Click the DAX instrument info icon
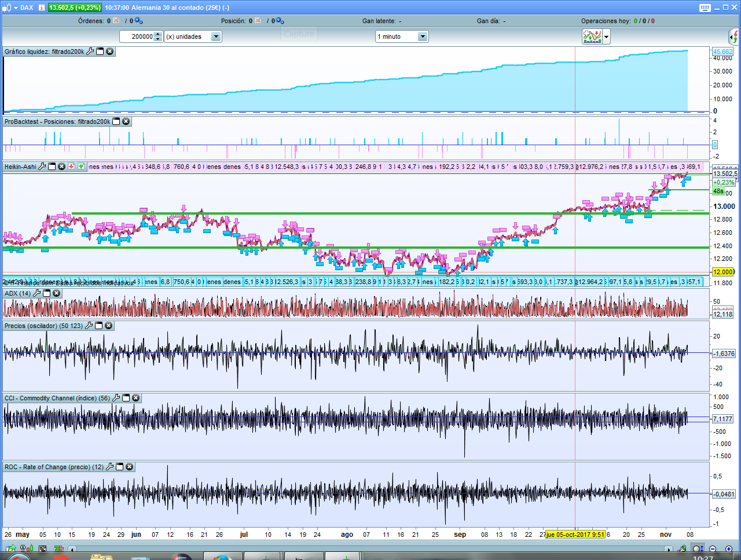The image size is (741, 560). [x=41, y=8]
